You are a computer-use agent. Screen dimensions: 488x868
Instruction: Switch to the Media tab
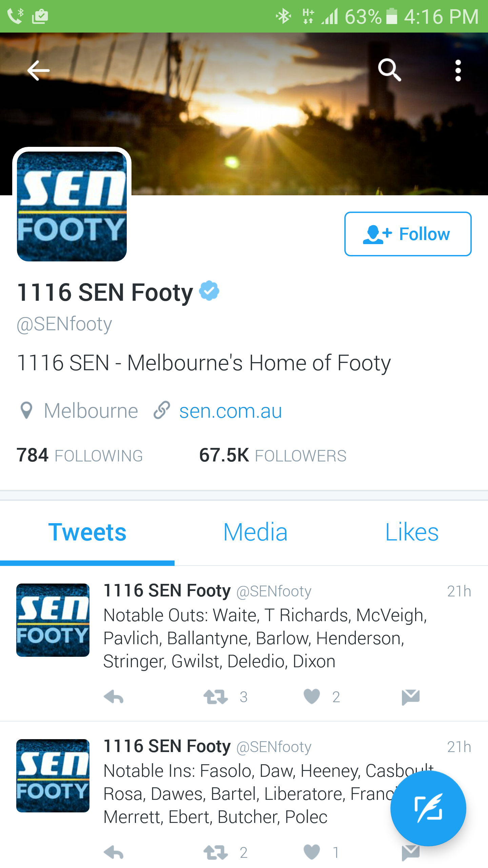pyautogui.click(x=255, y=532)
